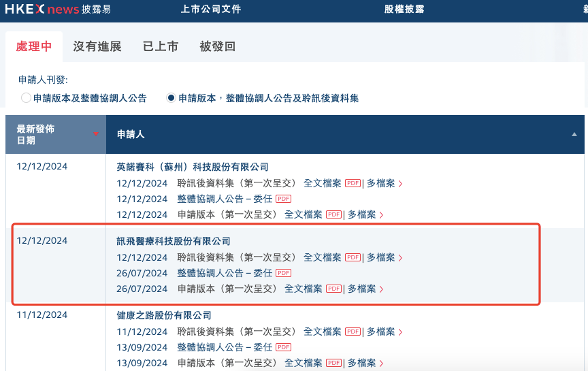Open PDF icon for 英諾賽科 聆訊後資料集 全文檔案
Viewport: 588px width, 371px height.
[x=352, y=183]
